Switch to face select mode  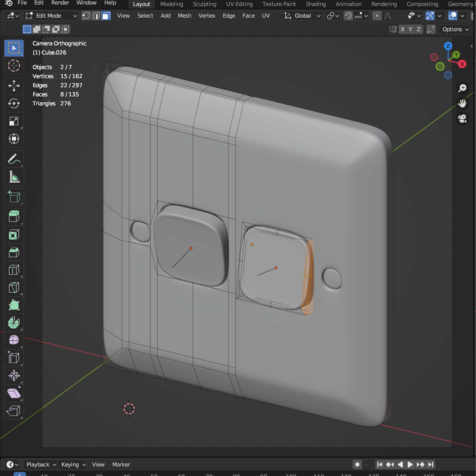point(106,16)
